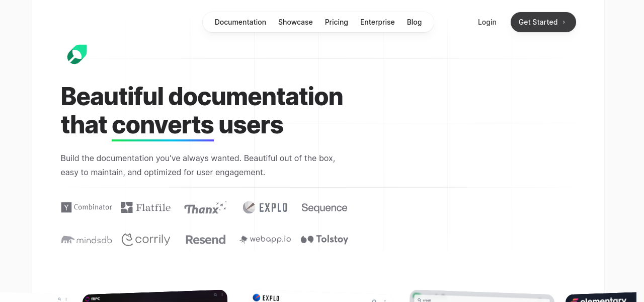Viewport: 644px width, 302px height.
Task: Click the Login link
Action: pos(487,22)
